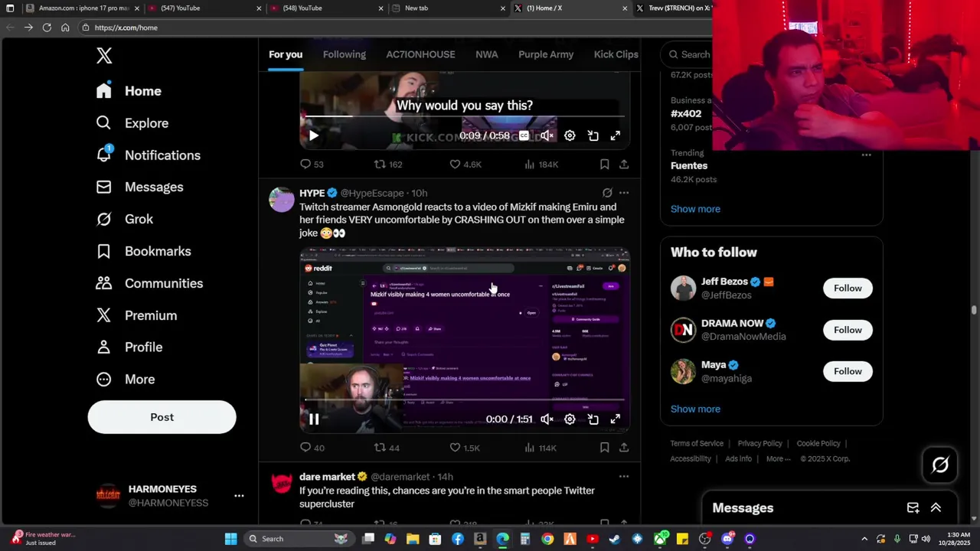Play the first video at 0:09
Image resolution: width=980 pixels, height=551 pixels.
point(313,135)
